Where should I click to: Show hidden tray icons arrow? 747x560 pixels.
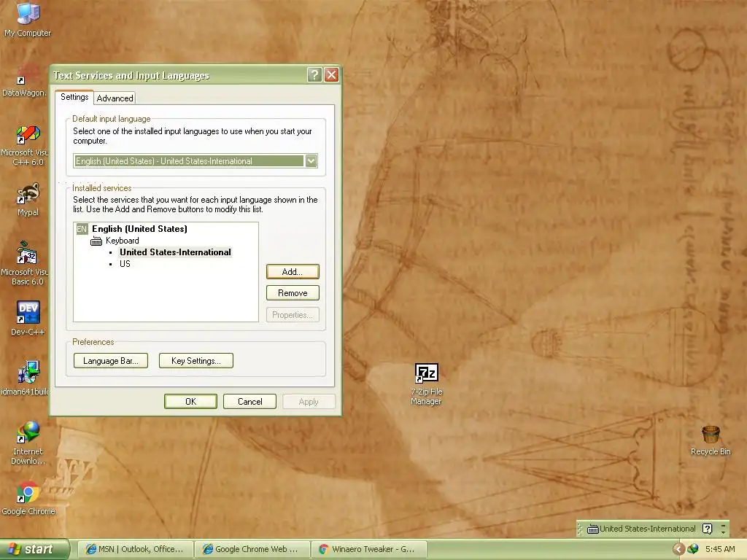pos(679,549)
